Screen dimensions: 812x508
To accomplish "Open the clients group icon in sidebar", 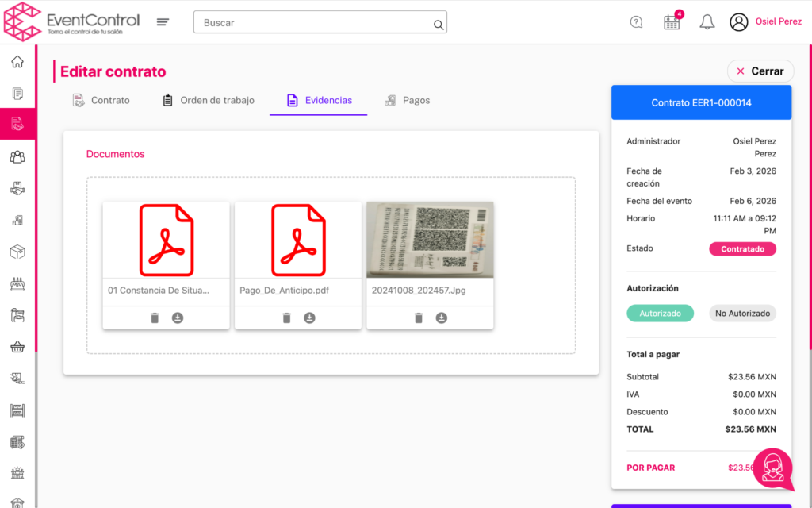I will coord(17,156).
